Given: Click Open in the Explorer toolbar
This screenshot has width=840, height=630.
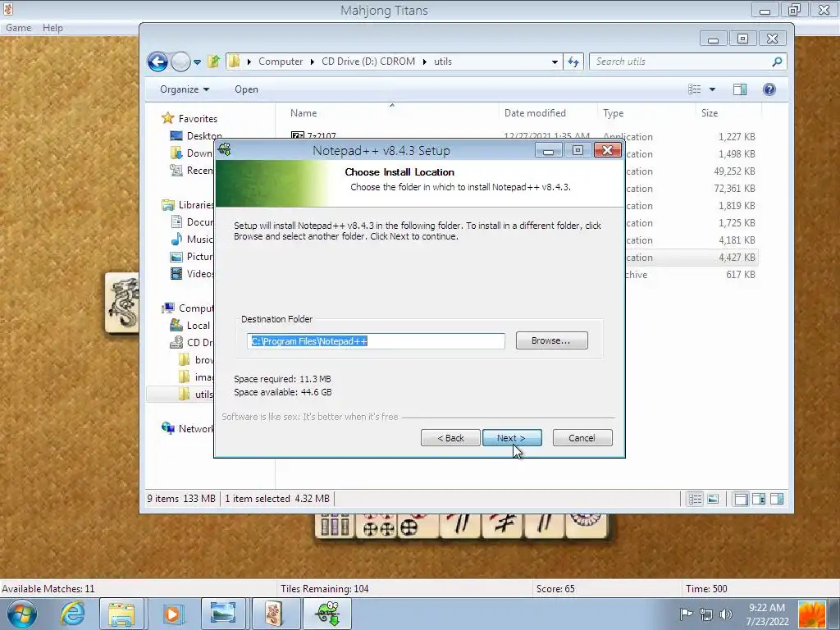Looking at the screenshot, I should pos(246,89).
